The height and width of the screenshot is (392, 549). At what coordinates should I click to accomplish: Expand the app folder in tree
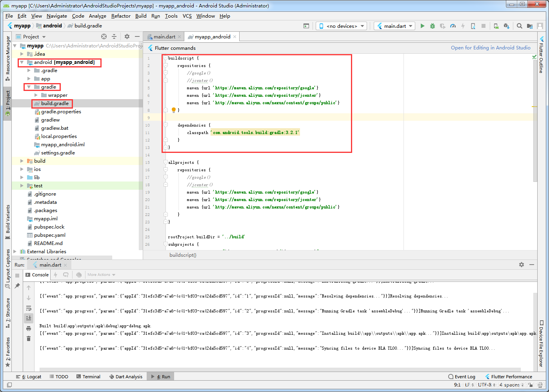coord(29,79)
